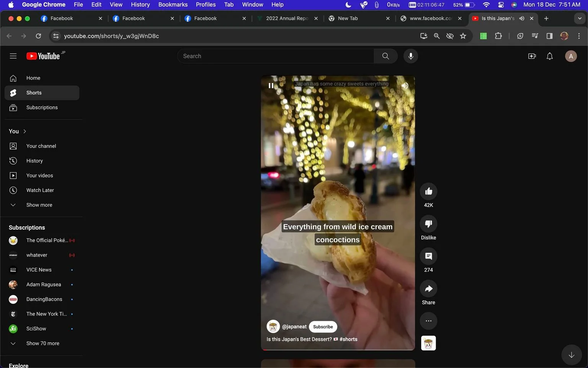The image size is (588, 368).
Task: Open Watch Later in the sidebar
Action: (x=40, y=190)
